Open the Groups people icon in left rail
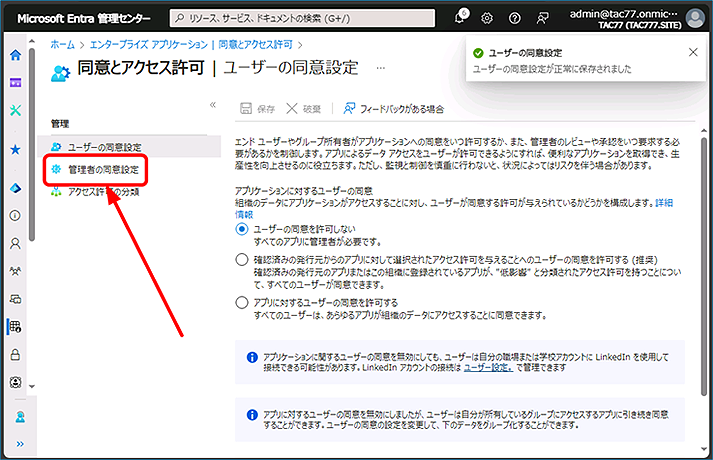 click(15, 271)
